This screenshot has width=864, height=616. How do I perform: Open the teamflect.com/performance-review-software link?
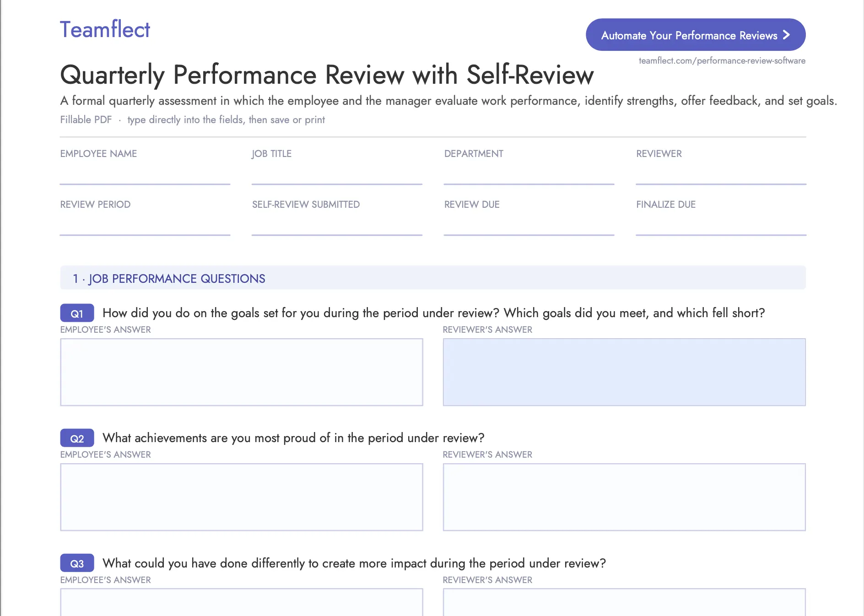[722, 60]
